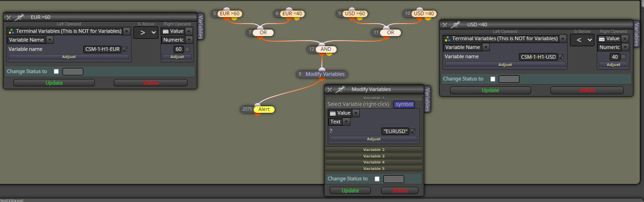This screenshot has width=644, height=202.
Task: Pin the Modify Variables panel
Action: pos(340,89)
